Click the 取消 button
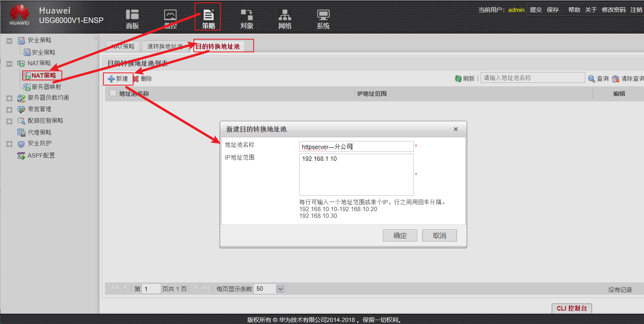 [x=439, y=236]
